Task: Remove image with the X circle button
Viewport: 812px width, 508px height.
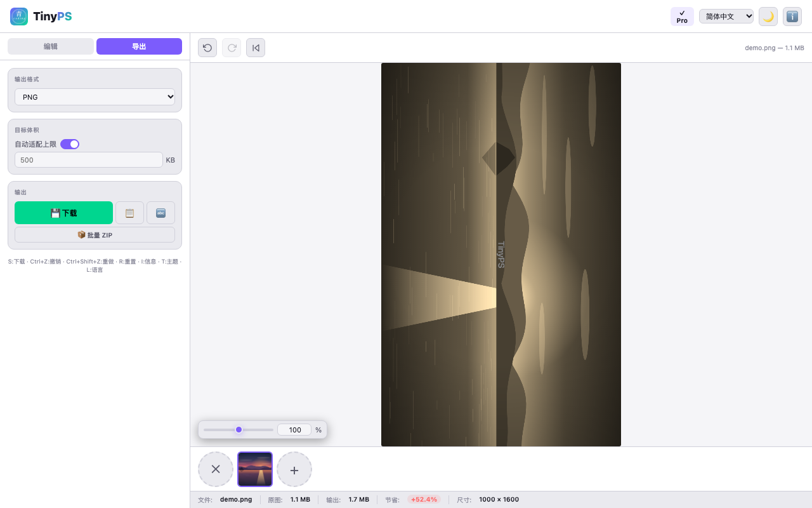Action: 216,469
